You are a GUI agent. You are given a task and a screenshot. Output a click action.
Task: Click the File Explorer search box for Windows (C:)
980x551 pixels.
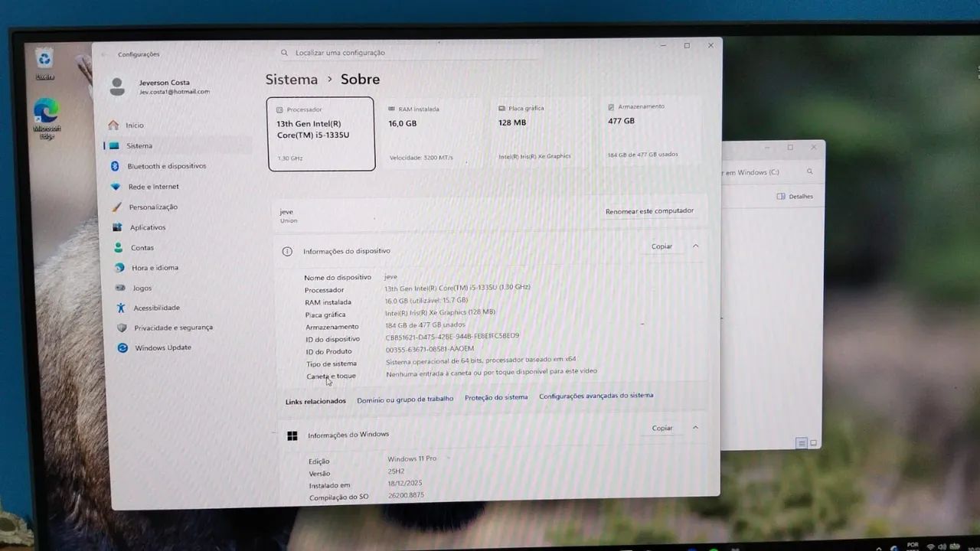pos(769,172)
